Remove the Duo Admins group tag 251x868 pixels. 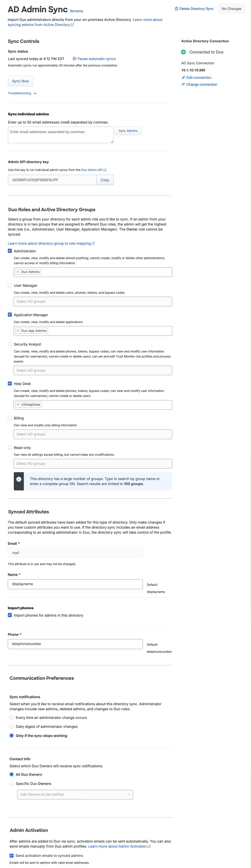(x=18, y=272)
